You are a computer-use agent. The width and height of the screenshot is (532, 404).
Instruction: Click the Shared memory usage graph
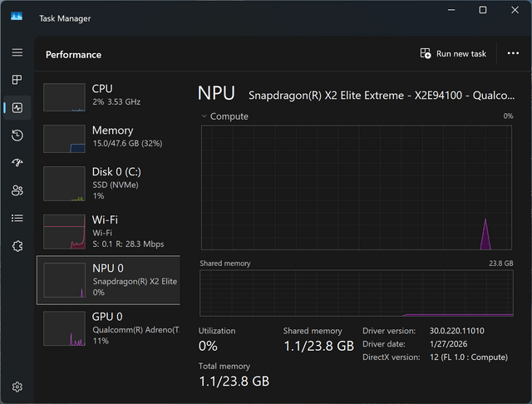[x=357, y=293]
